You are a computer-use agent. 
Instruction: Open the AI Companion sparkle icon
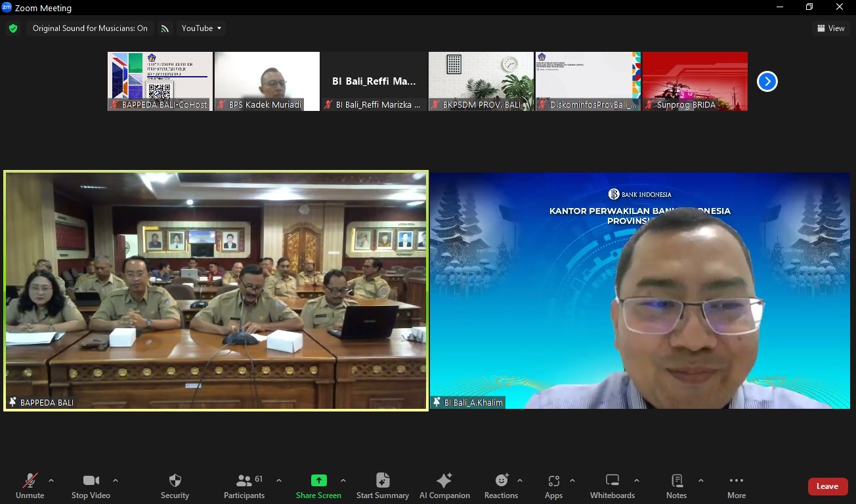(444, 481)
